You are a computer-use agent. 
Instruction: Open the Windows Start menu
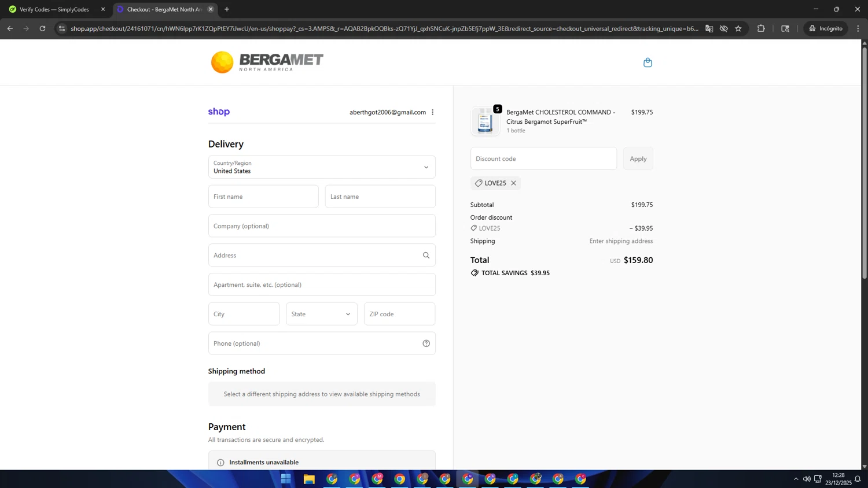pyautogui.click(x=286, y=479)
